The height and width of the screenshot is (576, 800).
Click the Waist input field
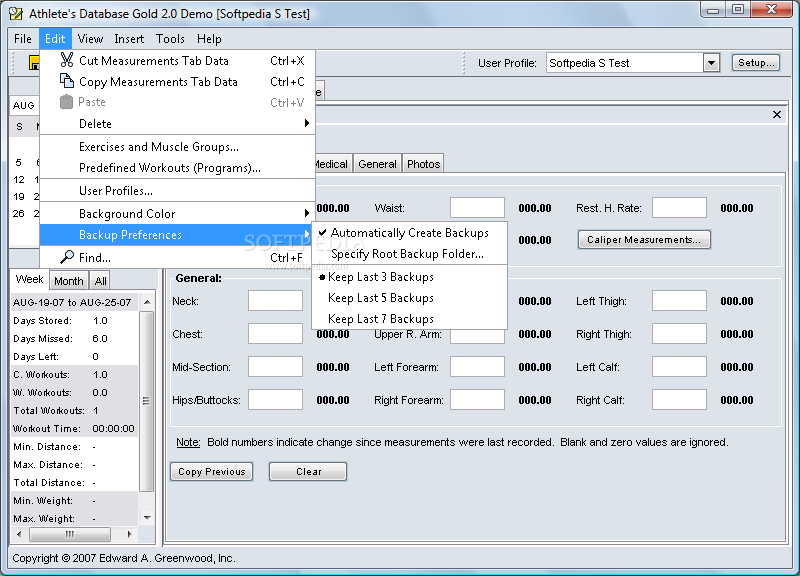pos(477,208)
